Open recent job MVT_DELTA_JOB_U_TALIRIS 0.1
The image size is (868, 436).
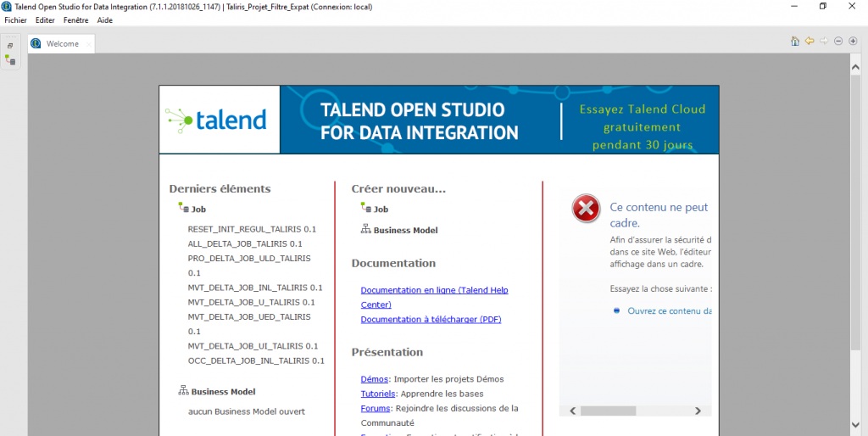click(251, 303)
